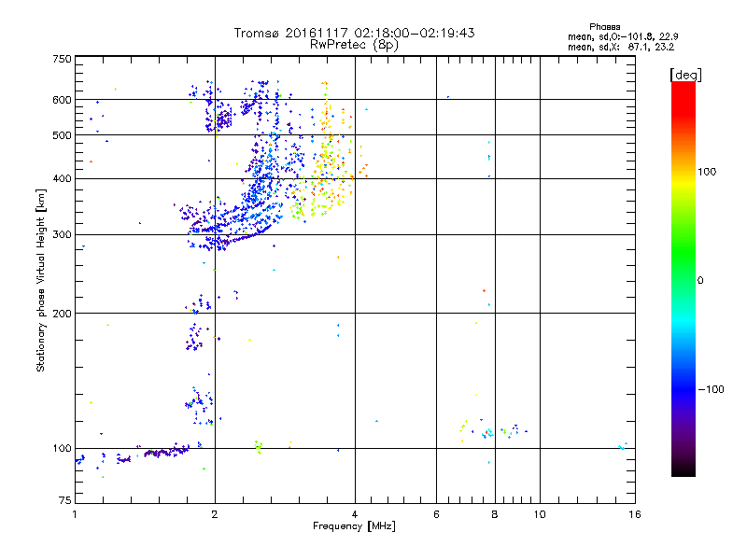Click the y-axis tick label '750'

(x=62, y=59)
